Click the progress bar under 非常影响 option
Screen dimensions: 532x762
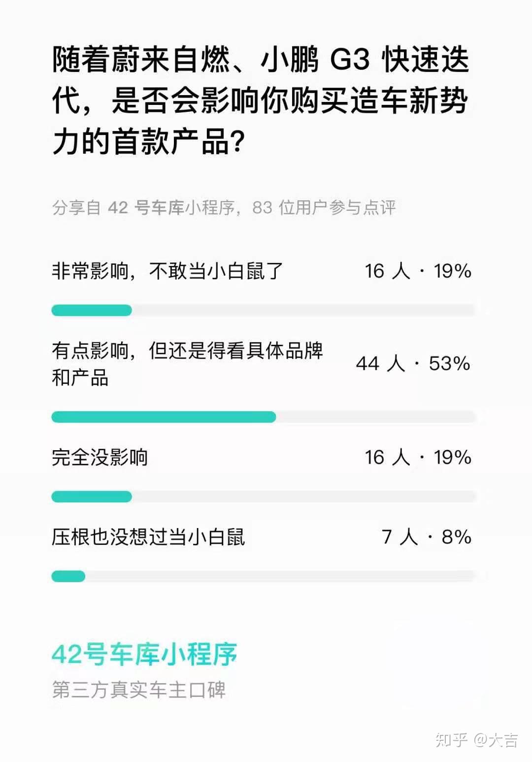coord(264,310)
